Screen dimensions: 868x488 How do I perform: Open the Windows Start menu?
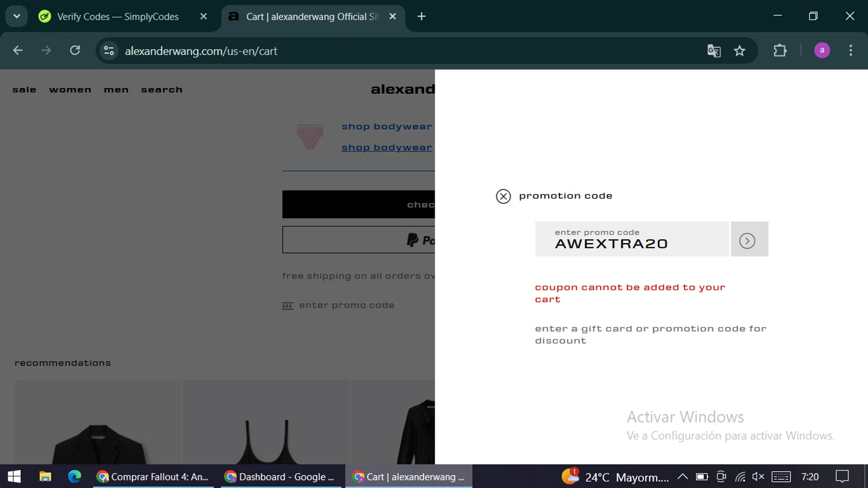[x=14, y=476]
